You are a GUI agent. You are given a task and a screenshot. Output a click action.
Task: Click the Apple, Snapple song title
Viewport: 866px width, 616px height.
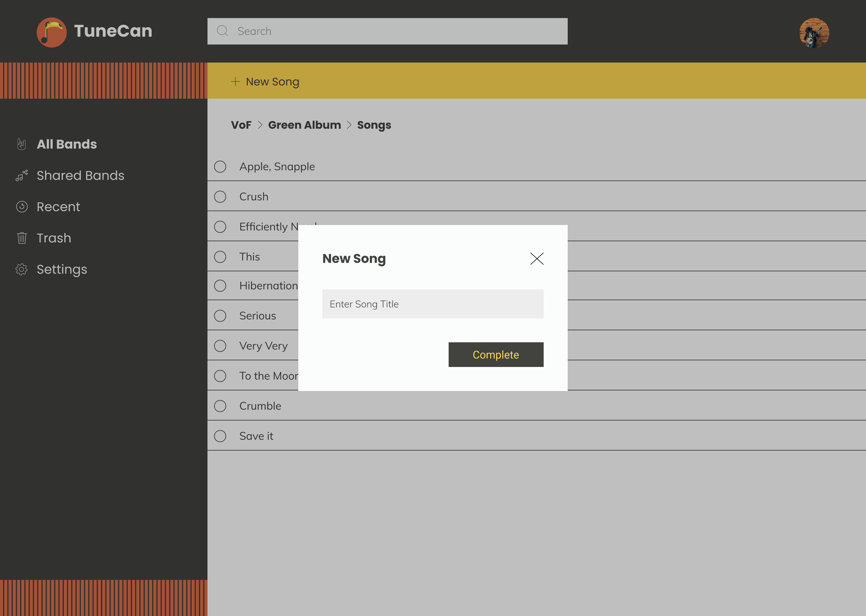pyautogui.click(x=277, y=167)
